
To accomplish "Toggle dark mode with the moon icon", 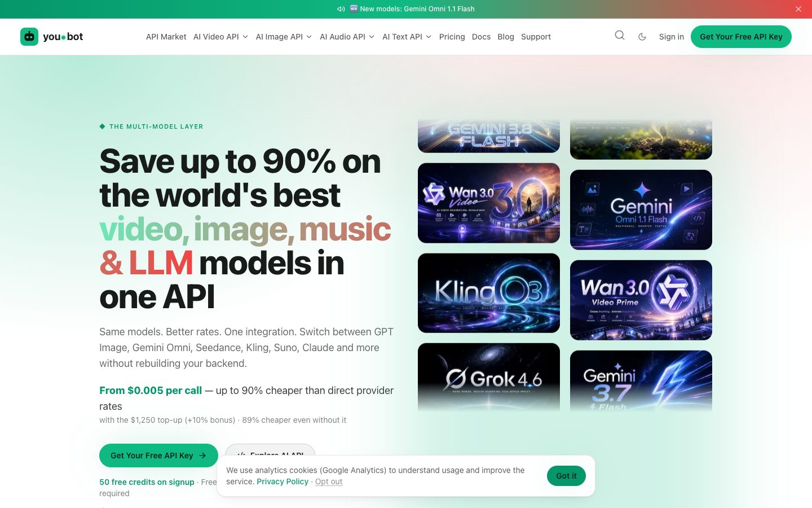I will (642, 37).
